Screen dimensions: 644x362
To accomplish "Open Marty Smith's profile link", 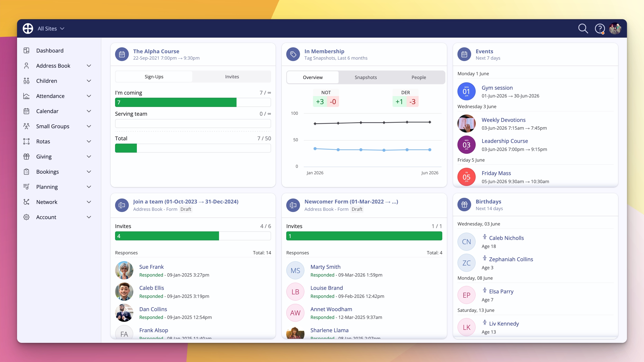I will [x=326, y=267].
